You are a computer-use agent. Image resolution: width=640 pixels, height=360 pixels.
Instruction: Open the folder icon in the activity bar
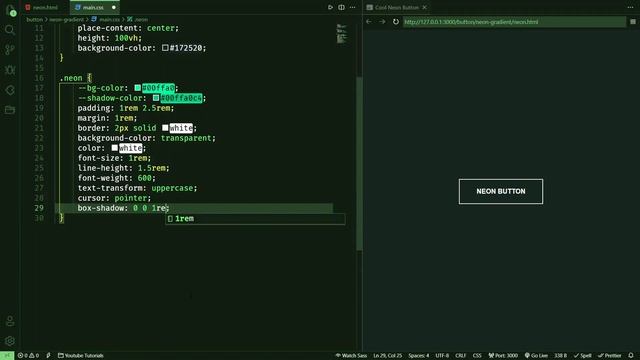[10, 110]
